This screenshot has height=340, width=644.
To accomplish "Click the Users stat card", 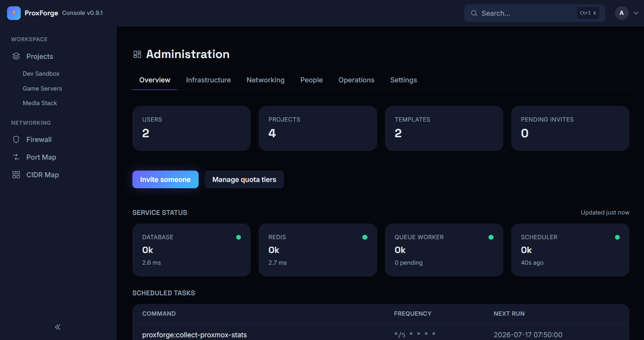I will click(192, 128).
